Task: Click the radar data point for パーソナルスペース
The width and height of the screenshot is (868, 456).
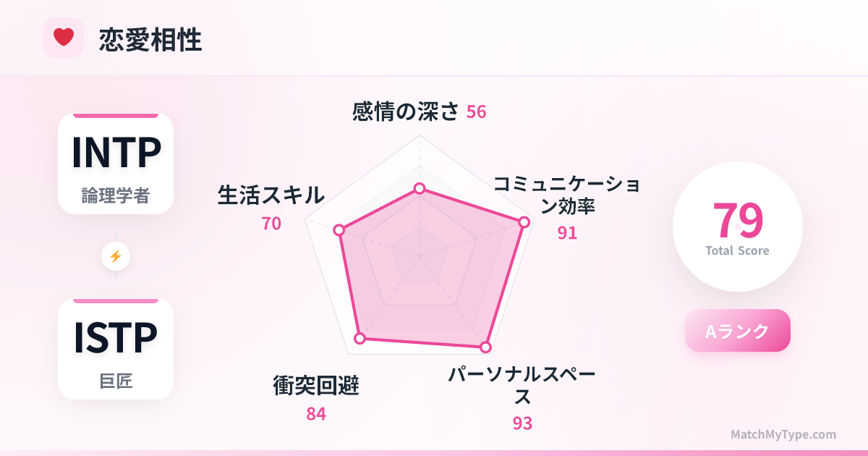Action: click(x=486, y=347)
